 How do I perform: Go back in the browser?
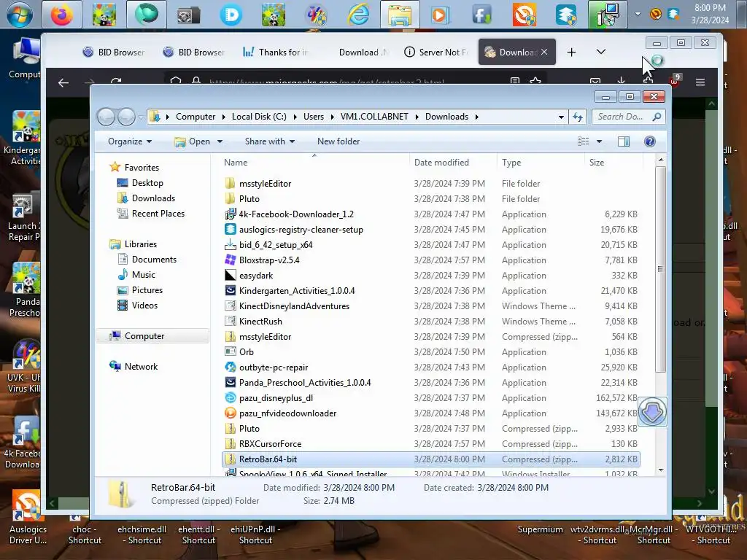[63, 82]
